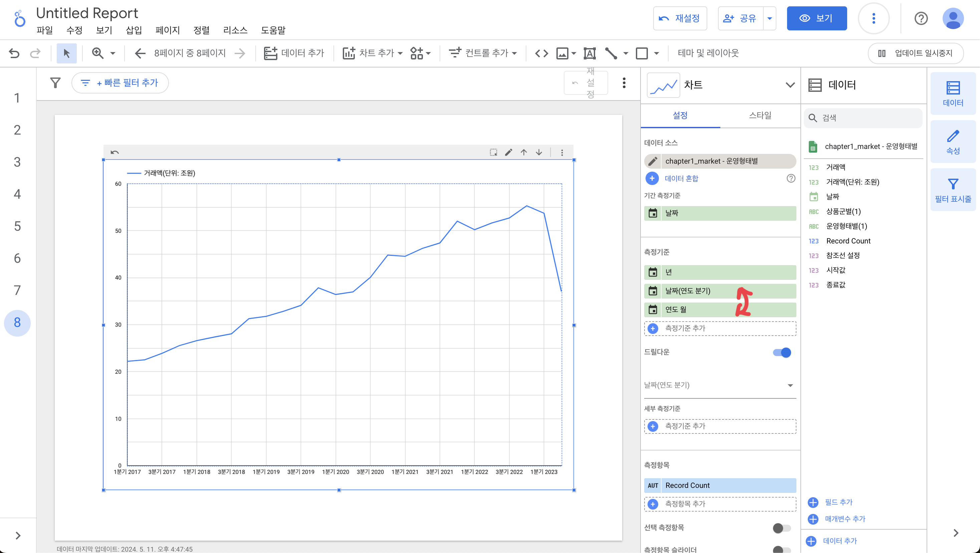Click the drill down arrow on chart
980x553 pixels.
tap(539, 152)
